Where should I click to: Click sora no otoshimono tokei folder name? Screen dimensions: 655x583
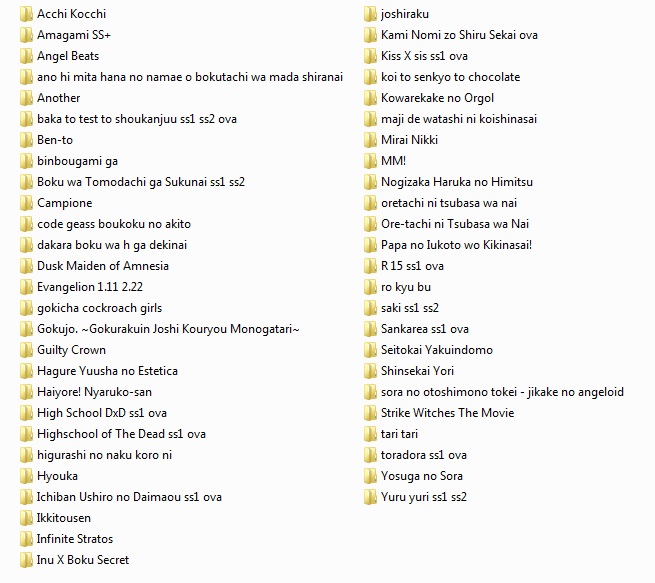tap(503, 392)
